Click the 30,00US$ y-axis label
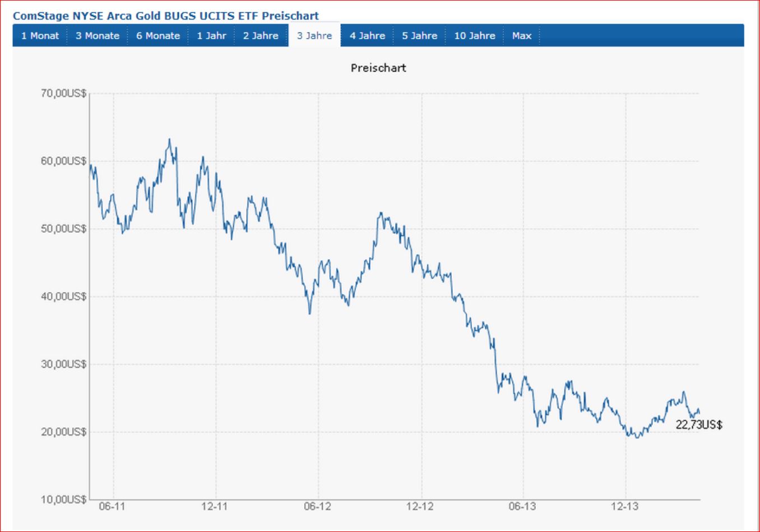 click(x=63, y=364)
